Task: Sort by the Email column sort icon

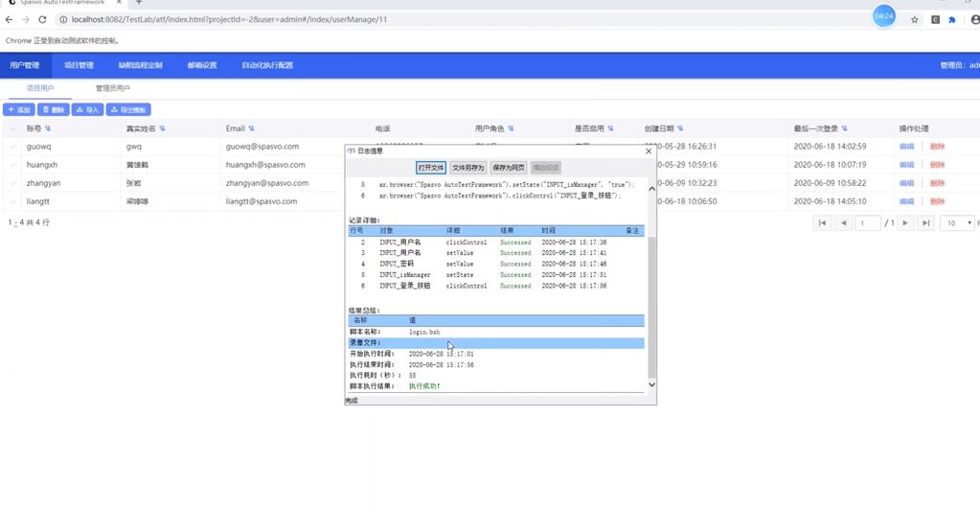Action: (251, 128)
